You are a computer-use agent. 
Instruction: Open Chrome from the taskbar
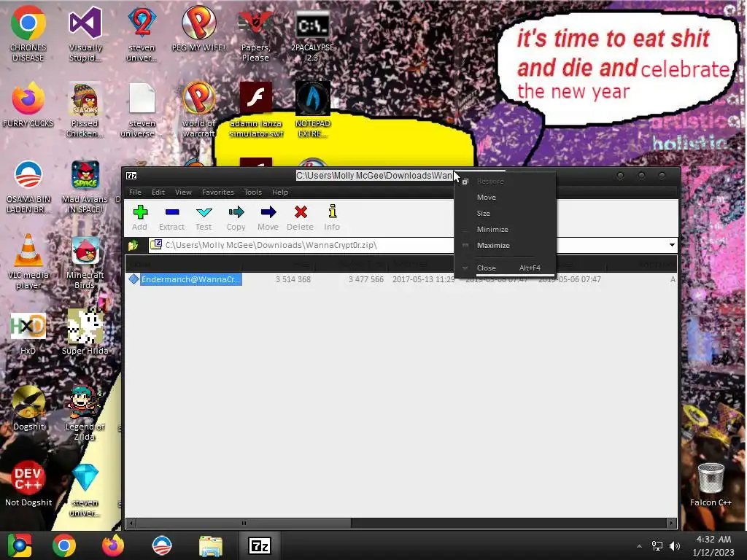click(64, 545)
